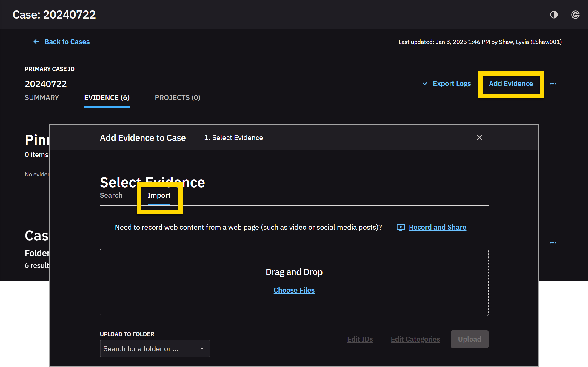Open Export Logs link

pos(452,84)
